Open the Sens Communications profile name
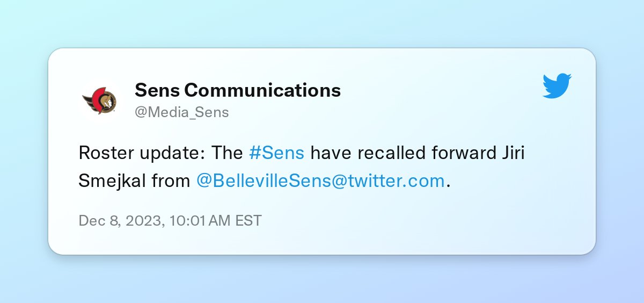This screenshot has width=644, height=303. [x=238, y=90]
